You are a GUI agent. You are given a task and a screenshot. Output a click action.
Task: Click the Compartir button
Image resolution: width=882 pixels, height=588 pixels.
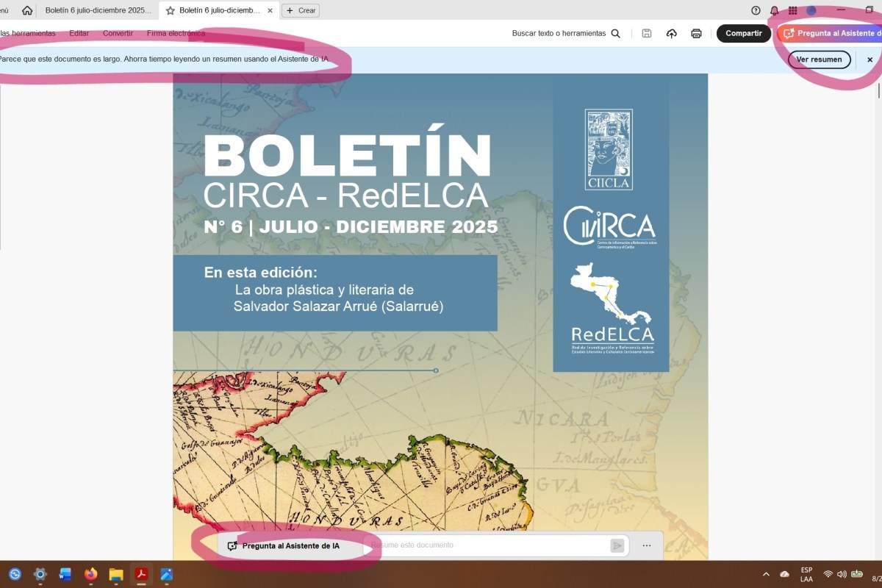point(743,33)
